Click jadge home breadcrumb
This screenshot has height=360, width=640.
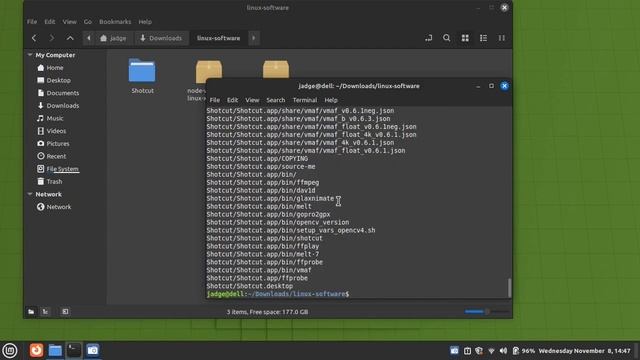[x=113, y=38]
